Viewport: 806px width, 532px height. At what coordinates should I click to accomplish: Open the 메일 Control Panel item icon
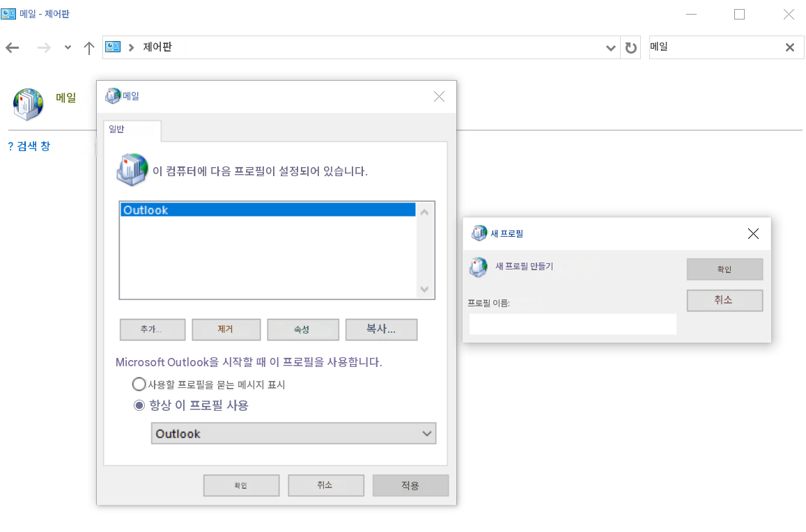[29, 104]
